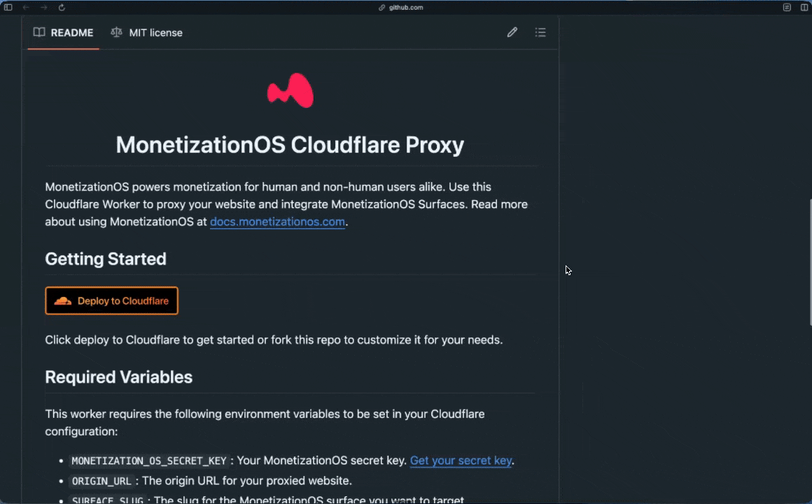The height and width of the screenshot is (504, 812).
Task: Go back with the browser back arrow
Action: coord(26,7)
